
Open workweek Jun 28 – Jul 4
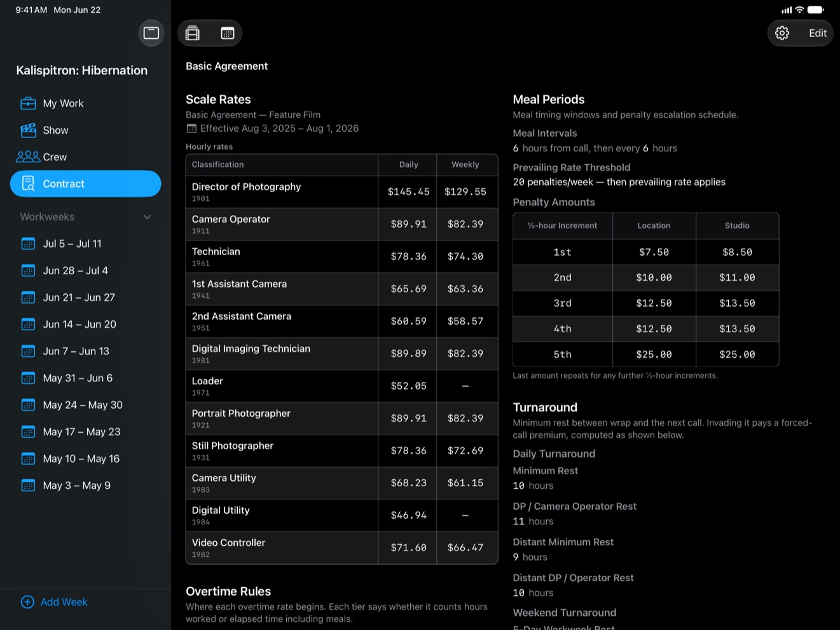point(86,270)
